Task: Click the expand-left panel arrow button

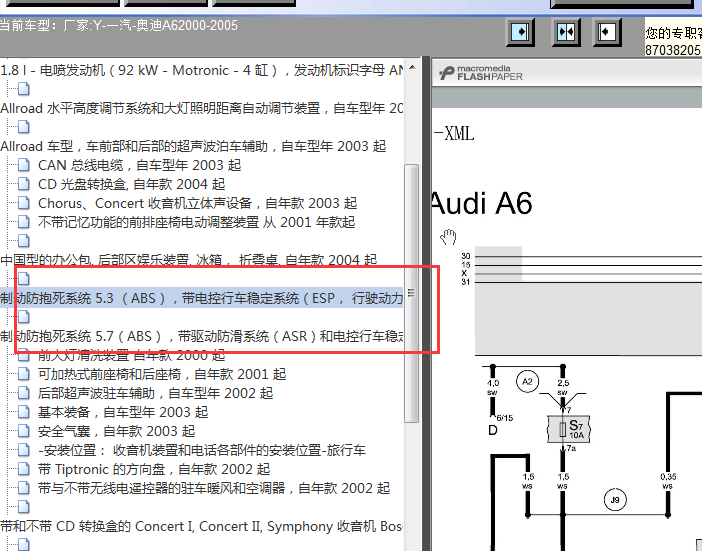Action: (607, 32)
